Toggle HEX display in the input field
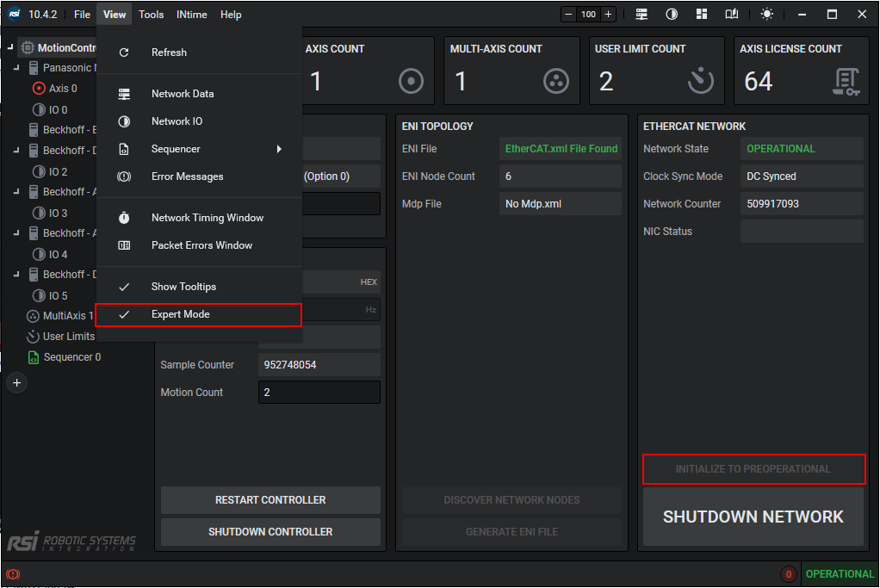Image resolution: width=880 pixels, height=588 pixels. (x=369, y=282)
